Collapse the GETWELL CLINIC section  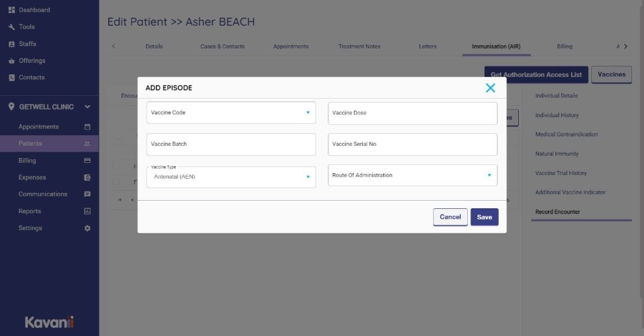pyautogui.click(x=87, y=107)
